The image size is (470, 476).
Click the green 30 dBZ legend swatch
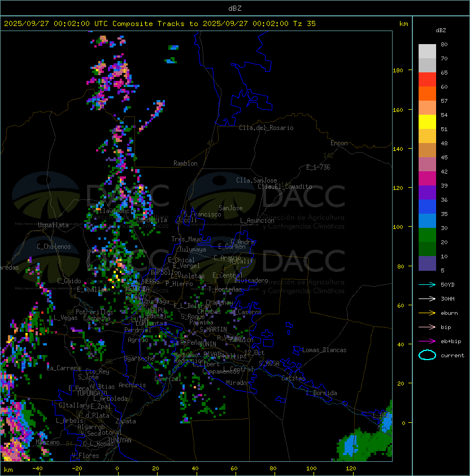(x=427, y=235)
